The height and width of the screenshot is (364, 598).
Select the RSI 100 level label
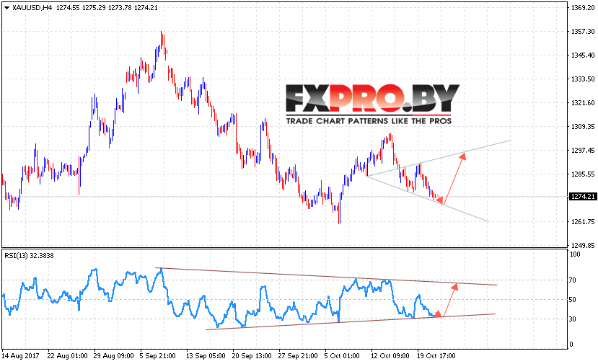click(574, 254)
